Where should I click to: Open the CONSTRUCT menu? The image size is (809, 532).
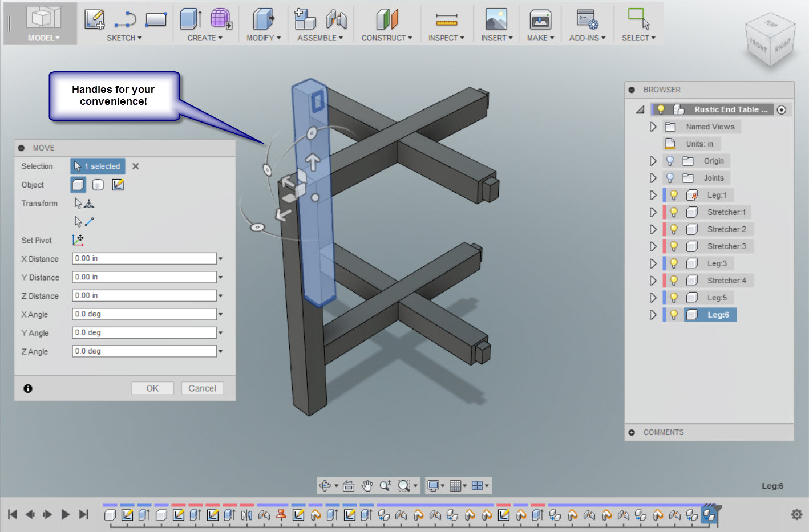(x=387, y=38)
